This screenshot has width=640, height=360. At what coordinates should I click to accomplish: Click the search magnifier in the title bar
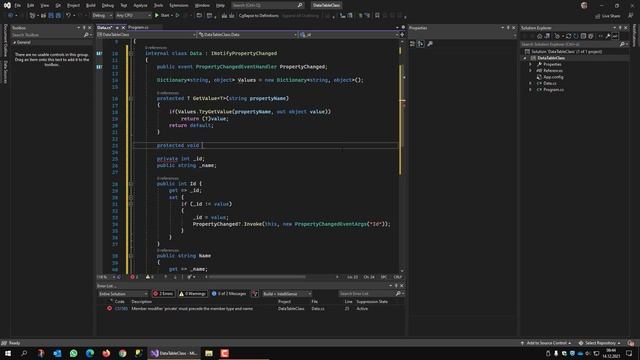click(300, 5)
